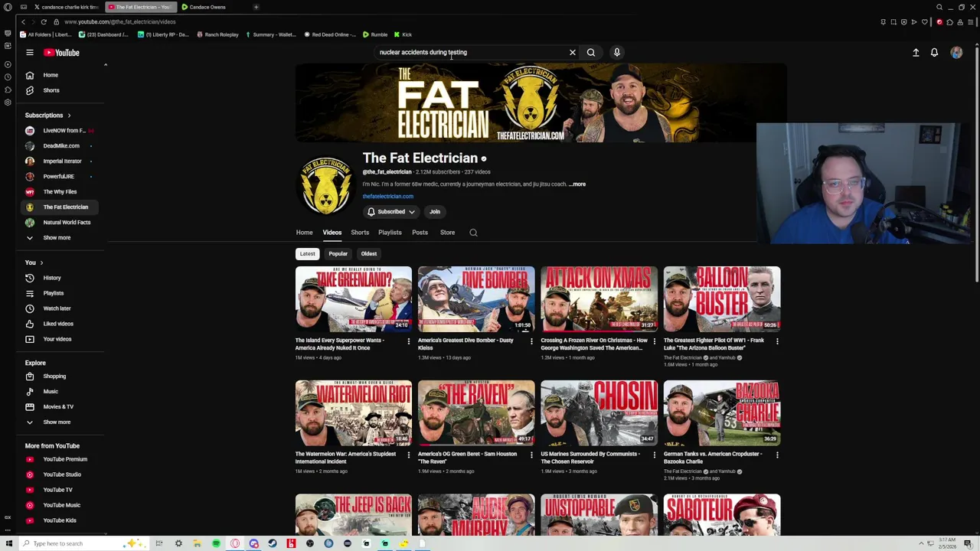Screen dimensions: 980x551
Task: Open the Create upload icon
Action: (x=916, y=53)
